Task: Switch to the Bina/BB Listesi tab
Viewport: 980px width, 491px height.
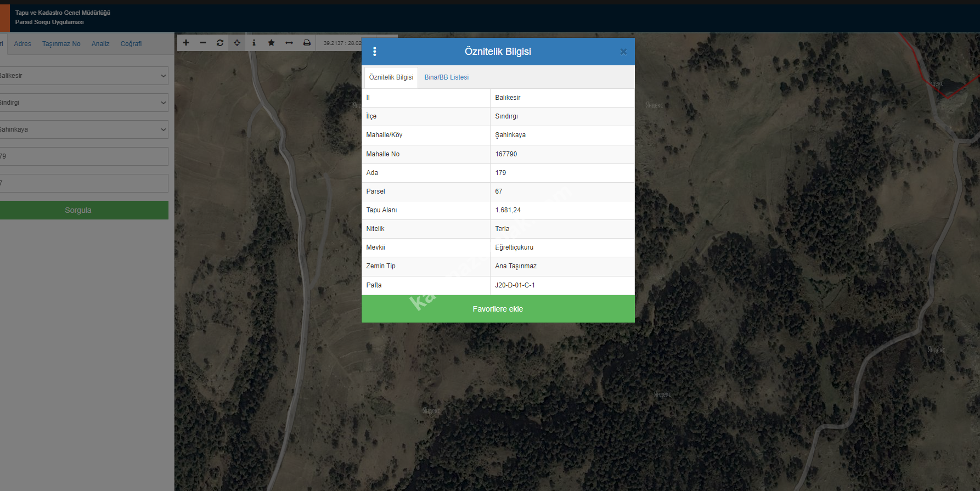Action: [446, 77]
